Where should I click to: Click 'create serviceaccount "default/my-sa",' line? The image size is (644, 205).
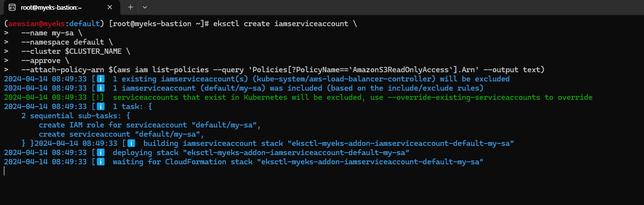[x=122, y=134]
